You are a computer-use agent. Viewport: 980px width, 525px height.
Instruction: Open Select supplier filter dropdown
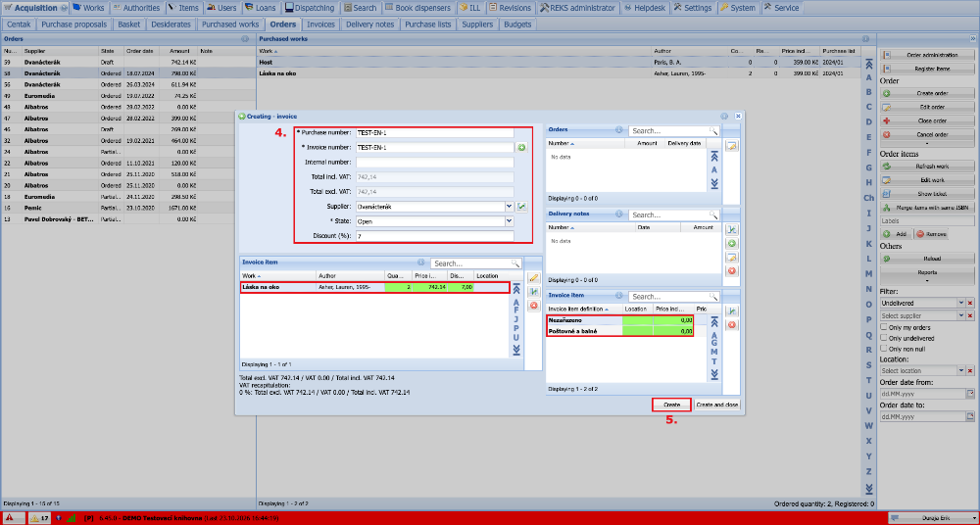(x=961, y=316)
